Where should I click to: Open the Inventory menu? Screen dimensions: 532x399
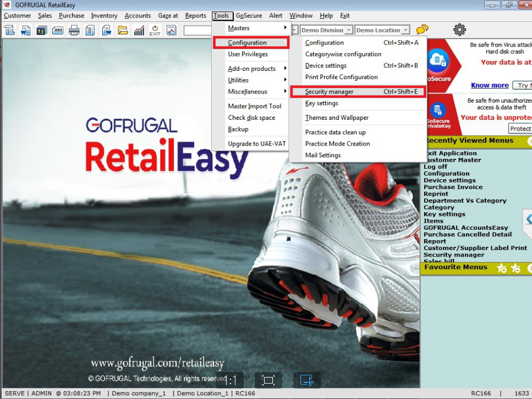coord(104,15)
